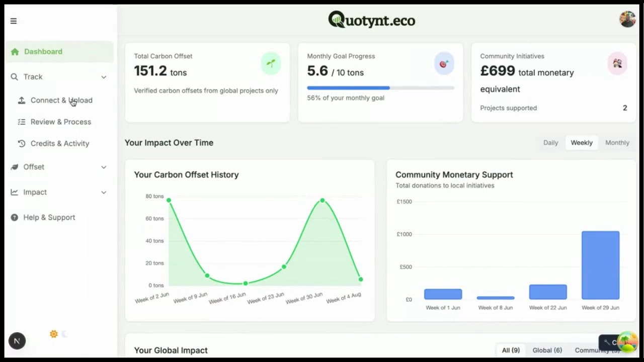Click the Help & Support question icon
Image resolution: width=644 pixels, height=362 pixels.
(14, 218)
